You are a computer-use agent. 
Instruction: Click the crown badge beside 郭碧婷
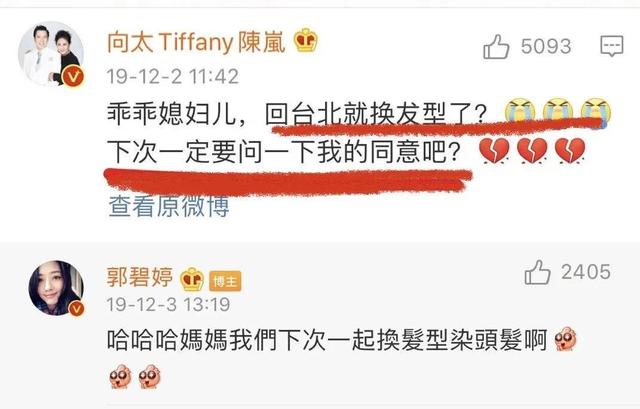pos(192,279)
